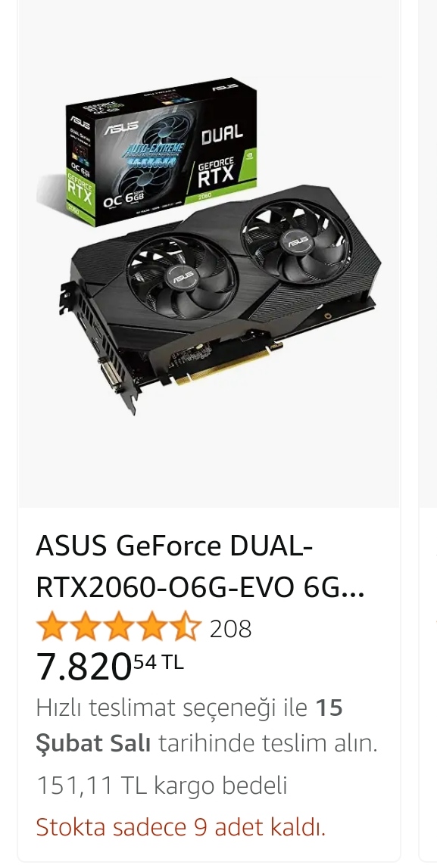Open the star rating icons

(x=118, y=627)
